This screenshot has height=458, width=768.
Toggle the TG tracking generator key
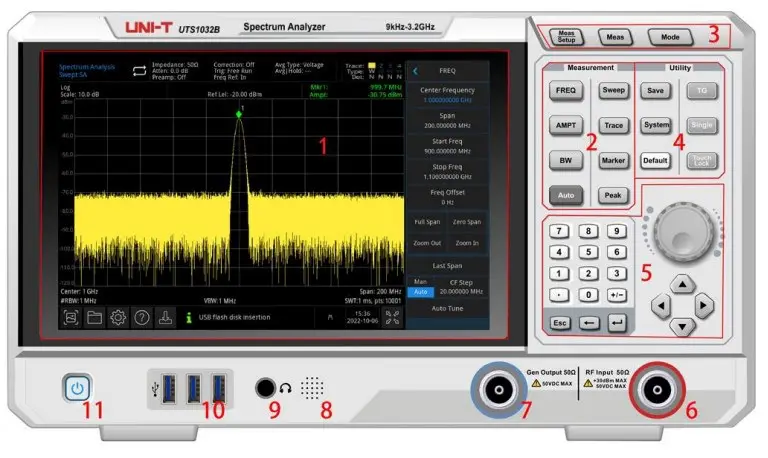coord(702,91)
